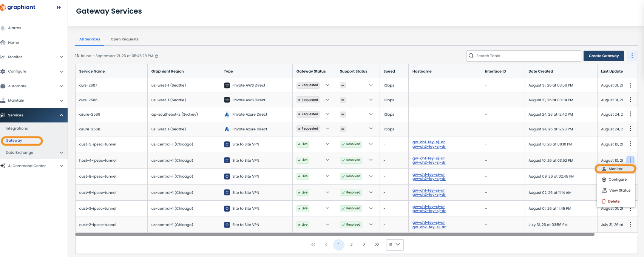This screenshot has width=644, height=257.
Task: Click the table horizontal scrollbar
Action: pos(335,234)
